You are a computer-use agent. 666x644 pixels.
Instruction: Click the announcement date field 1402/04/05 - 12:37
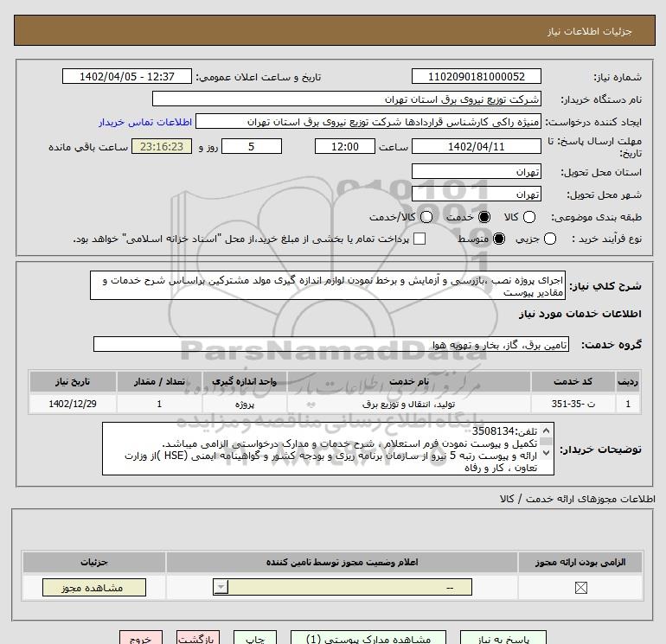(x=127, y=76)
